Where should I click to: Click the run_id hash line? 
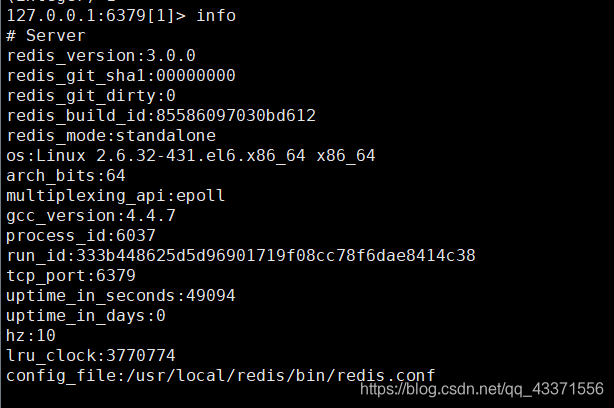pyautogui.click(x=240, y=256)
